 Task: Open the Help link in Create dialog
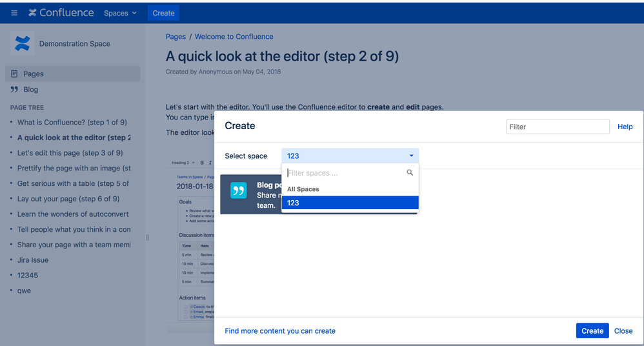[x=625, y=127]
